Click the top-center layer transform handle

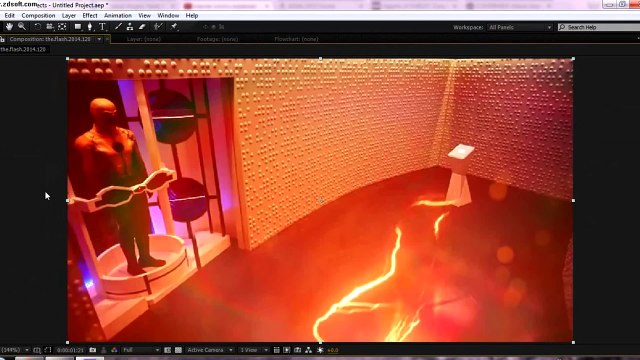pos(320,59)
